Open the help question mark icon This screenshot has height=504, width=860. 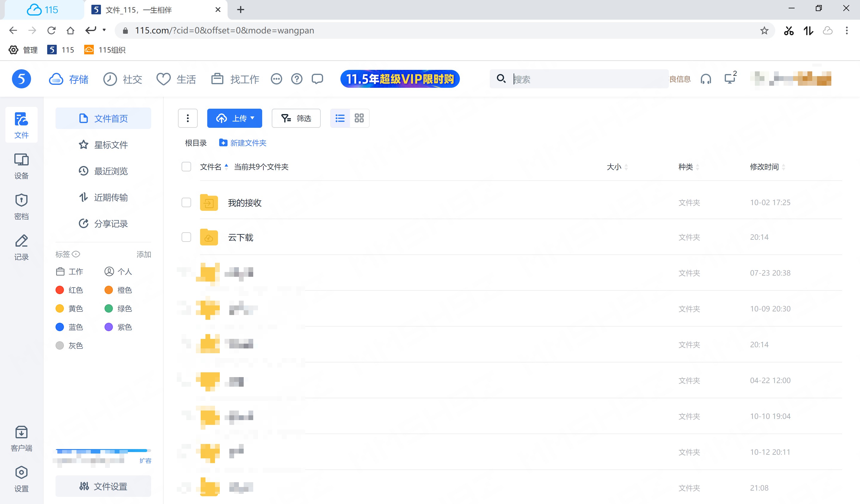297,79
